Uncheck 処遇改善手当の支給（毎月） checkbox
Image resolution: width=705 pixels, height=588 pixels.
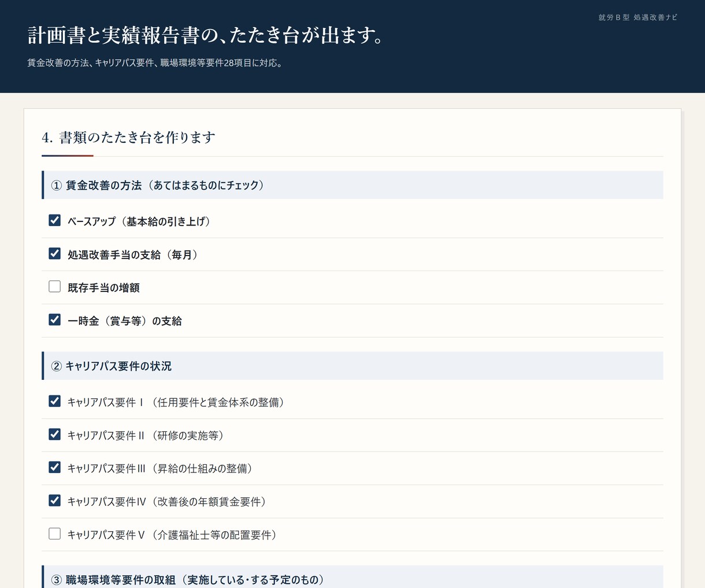coord(55,253)
